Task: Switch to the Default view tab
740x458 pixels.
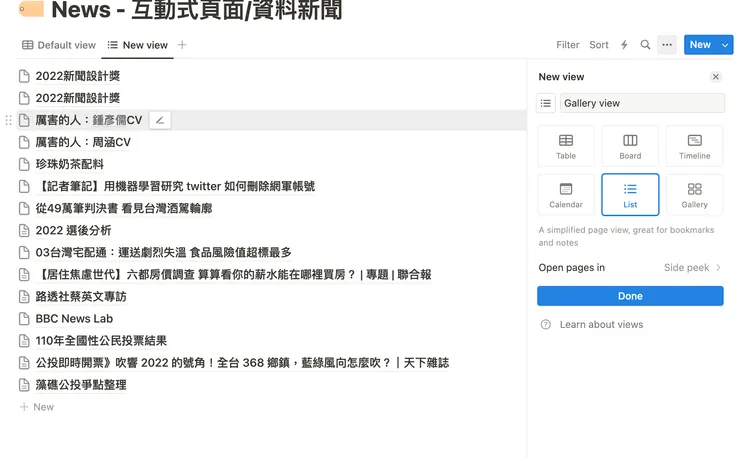Action: [59, 45]
